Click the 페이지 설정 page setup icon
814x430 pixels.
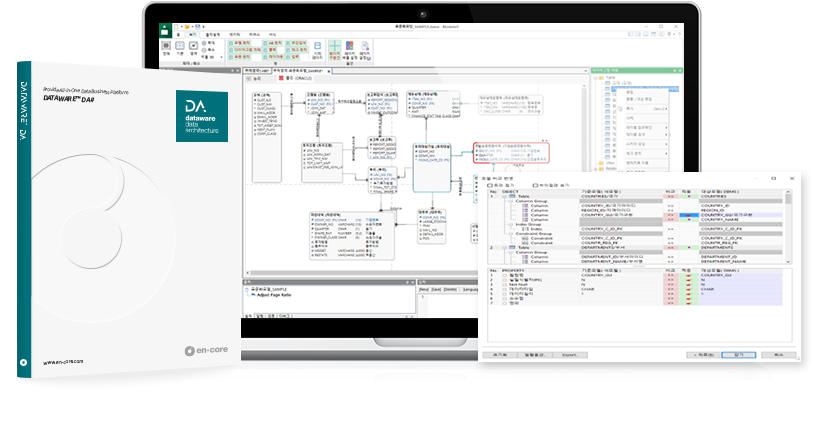click(365, 46)
